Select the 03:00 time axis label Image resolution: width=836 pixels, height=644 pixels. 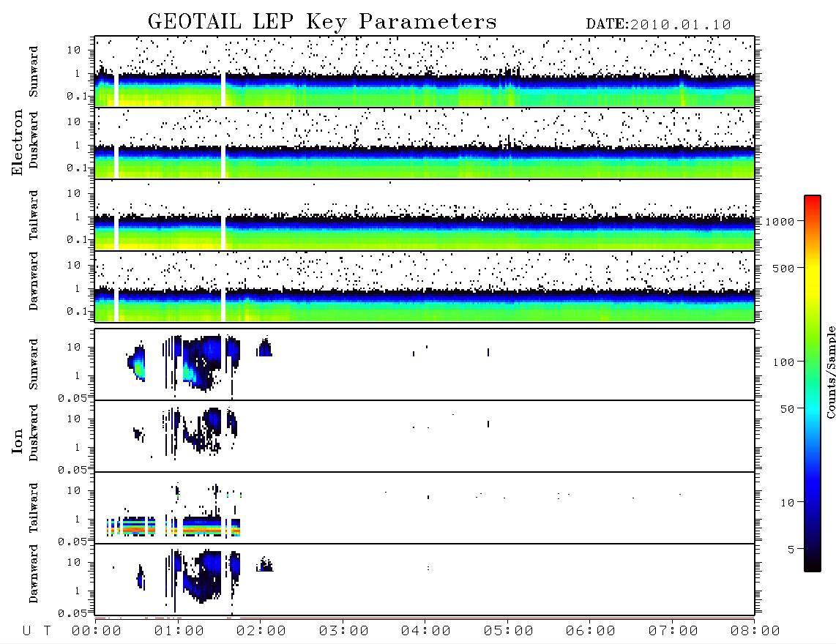tap(344, 632)
